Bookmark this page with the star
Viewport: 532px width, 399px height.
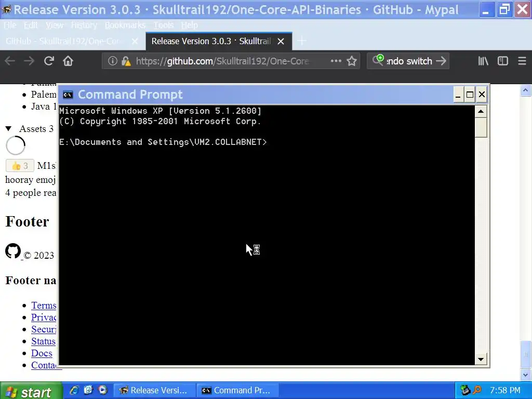(x=352, y=61)
